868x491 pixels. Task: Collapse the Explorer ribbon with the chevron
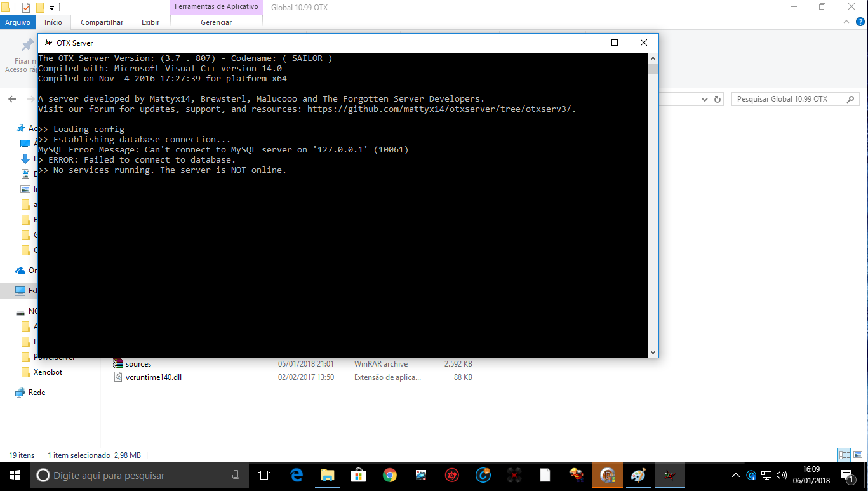point(846,22)
